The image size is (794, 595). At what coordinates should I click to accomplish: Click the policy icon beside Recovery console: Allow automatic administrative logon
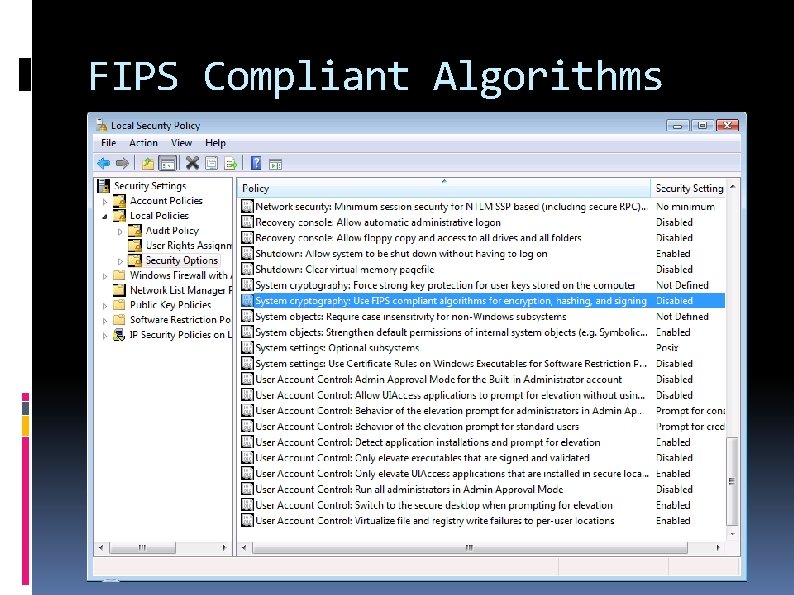(247, 222)
